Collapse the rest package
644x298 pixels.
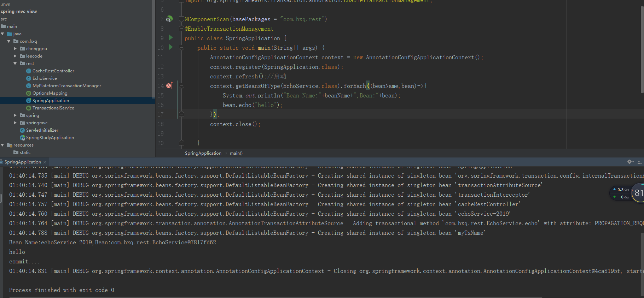15,64
